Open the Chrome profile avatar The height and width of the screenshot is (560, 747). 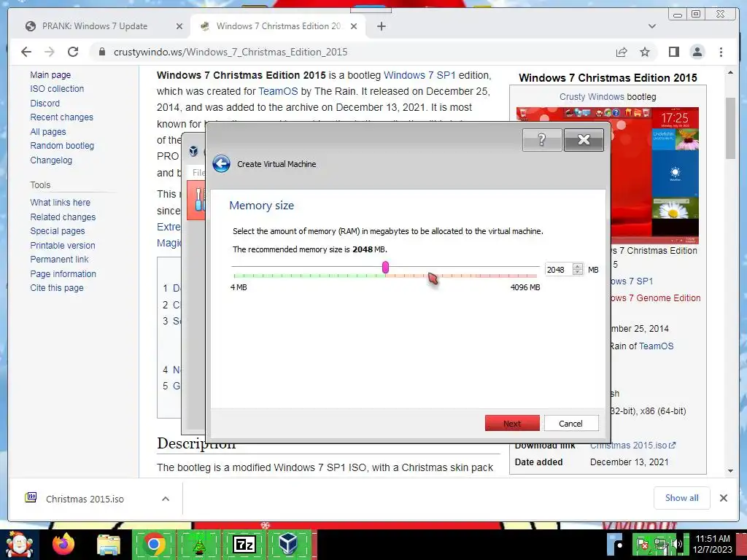[x=697, y=52]
